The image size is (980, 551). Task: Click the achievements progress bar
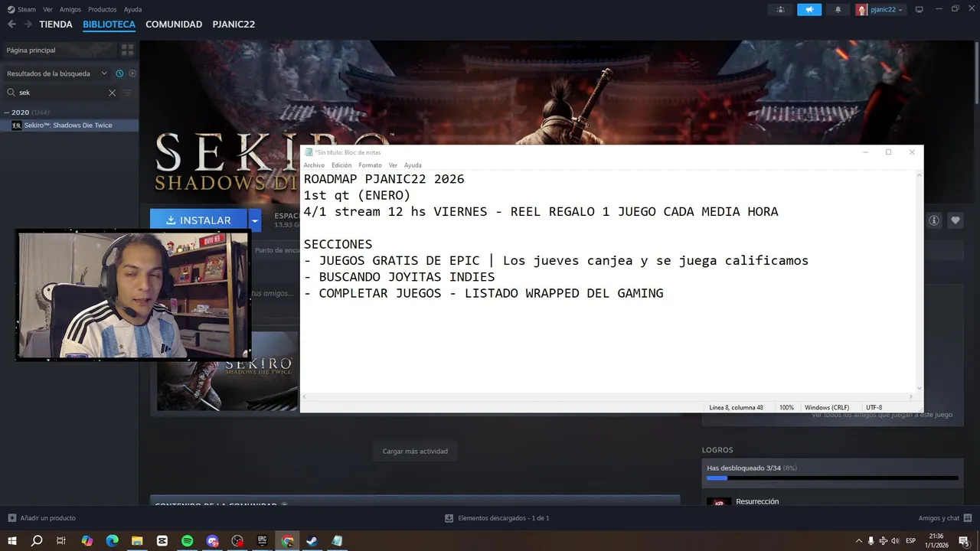(832, 478)
